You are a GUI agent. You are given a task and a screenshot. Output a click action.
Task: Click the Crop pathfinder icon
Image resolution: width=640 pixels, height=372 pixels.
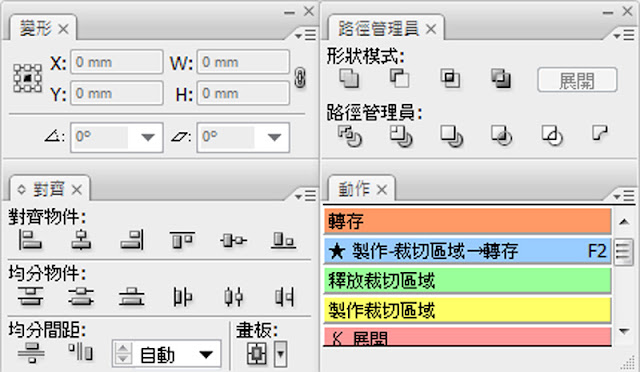coord(501,136)
